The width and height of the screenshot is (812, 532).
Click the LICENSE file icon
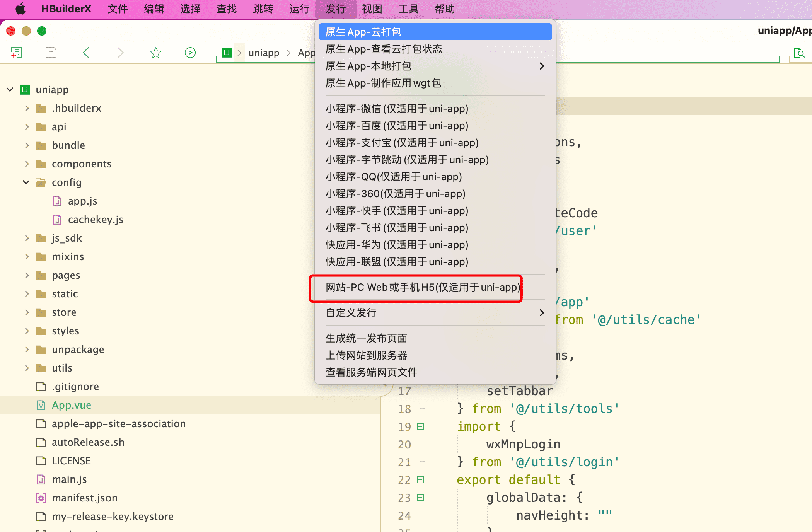click(41, 461)
